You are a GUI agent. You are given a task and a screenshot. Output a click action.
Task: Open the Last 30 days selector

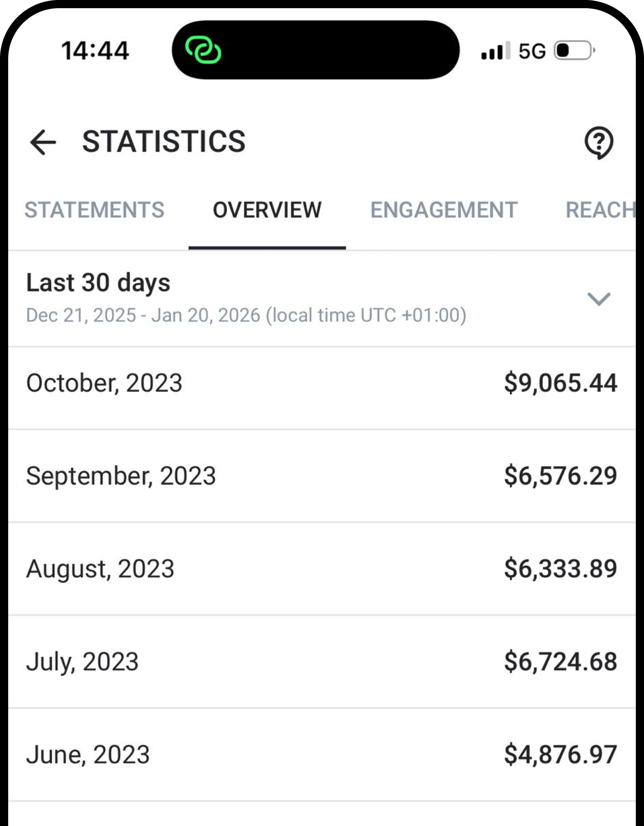(x=98, y=283)
